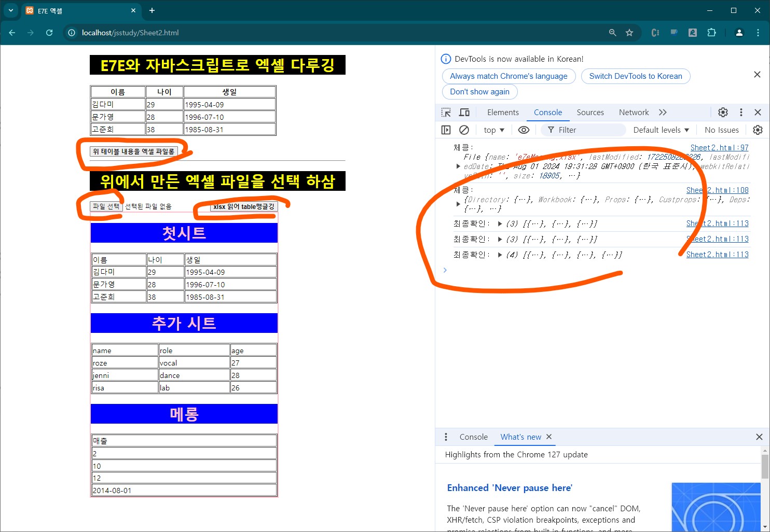This screenshot has height=532, width=770.
Task: Click the 김다미 cell in top table
Action: coord(118,104)
